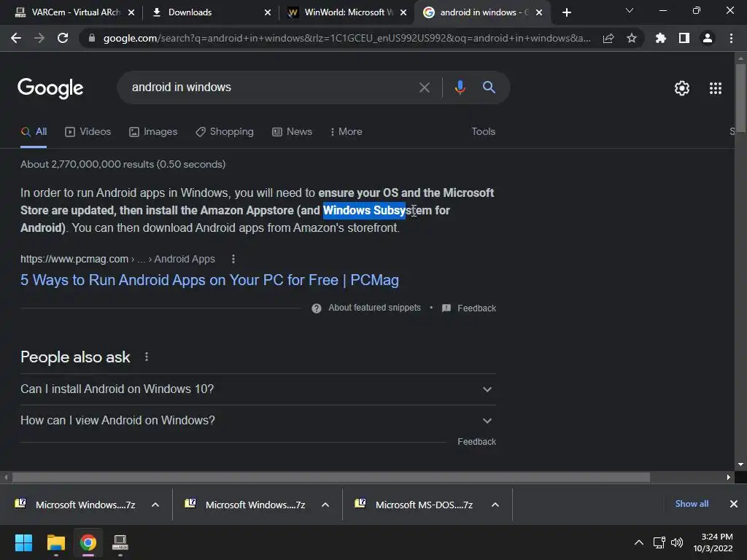Filter results by News
This screenshot has width=747, height=560.
[292, 132]
